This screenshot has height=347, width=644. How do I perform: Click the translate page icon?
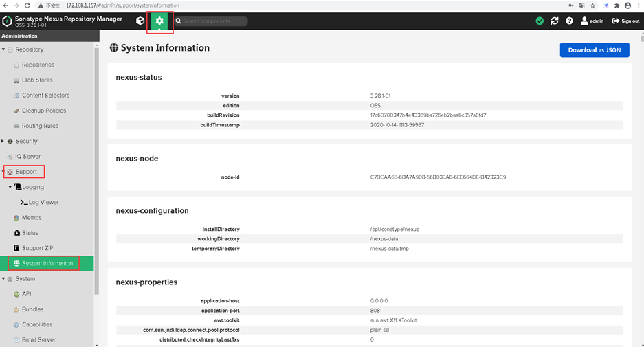(582, 5)
